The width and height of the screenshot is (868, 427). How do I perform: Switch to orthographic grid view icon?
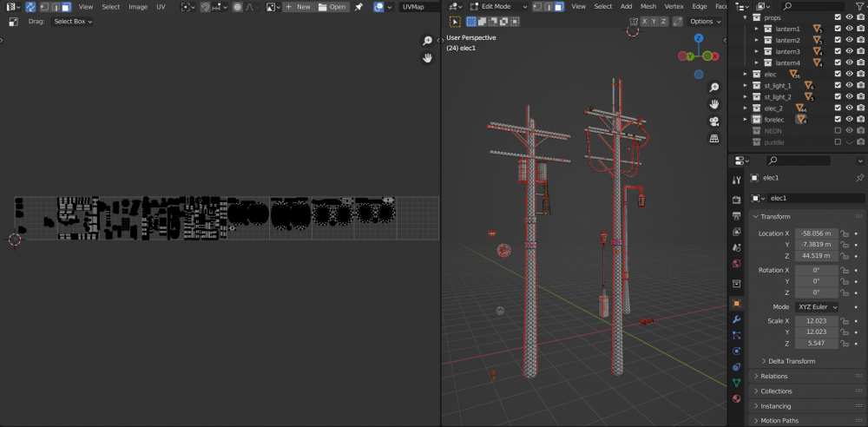[x=713, y=137]
